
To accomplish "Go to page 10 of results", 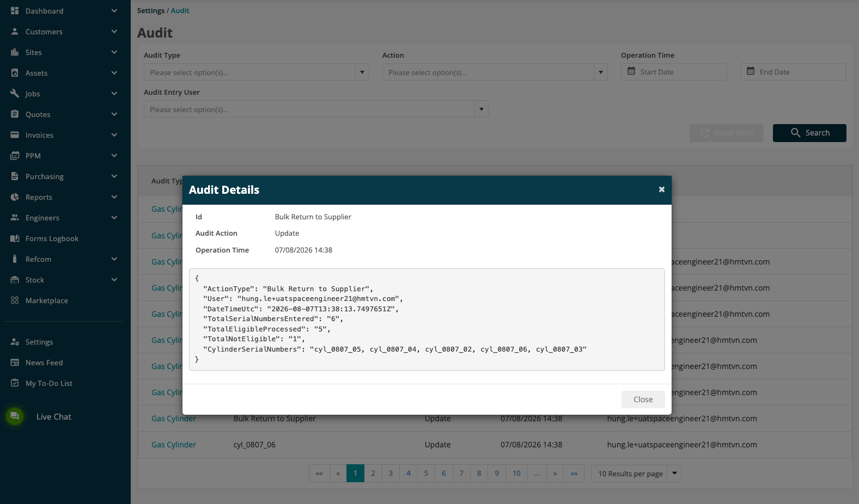I will tap(516, 474).
